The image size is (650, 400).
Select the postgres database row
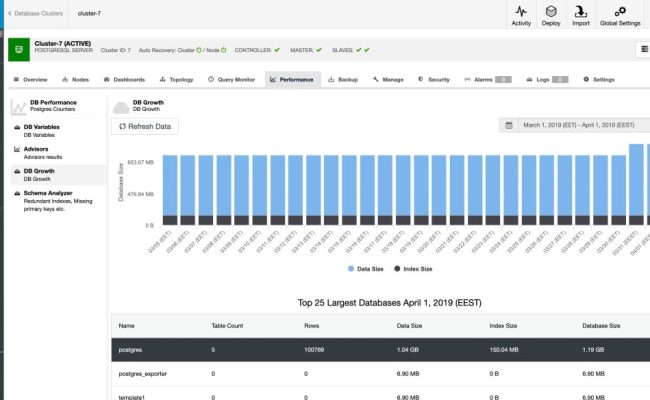(381, 350)
